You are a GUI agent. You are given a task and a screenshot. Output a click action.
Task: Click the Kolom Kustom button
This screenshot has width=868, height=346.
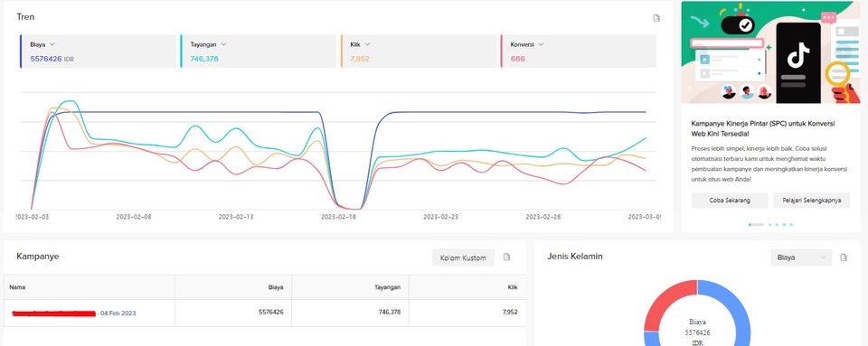[463, 257]
